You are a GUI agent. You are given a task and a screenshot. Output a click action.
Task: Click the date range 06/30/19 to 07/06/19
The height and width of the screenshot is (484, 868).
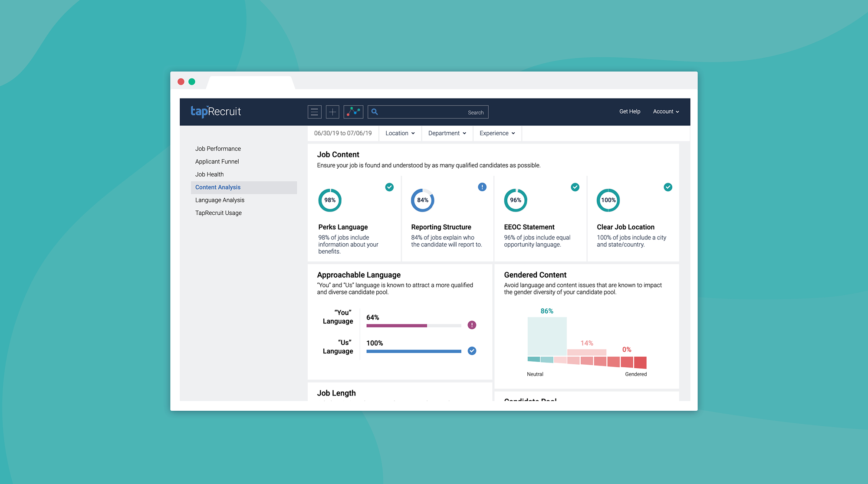pyautogui.click(x=343, y=133)
